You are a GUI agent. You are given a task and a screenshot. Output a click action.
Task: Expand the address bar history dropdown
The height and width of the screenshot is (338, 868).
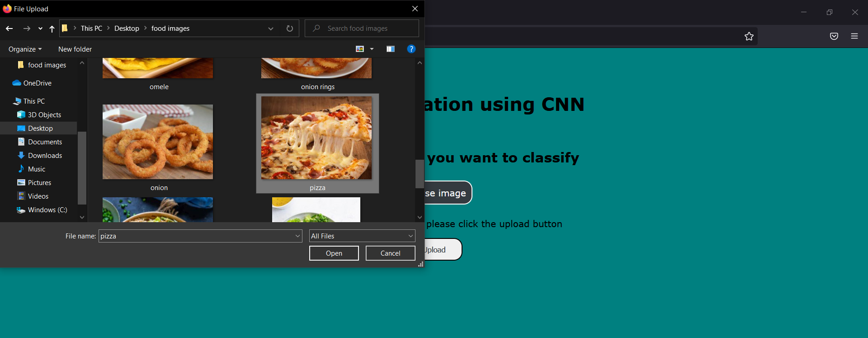(271, 29)
